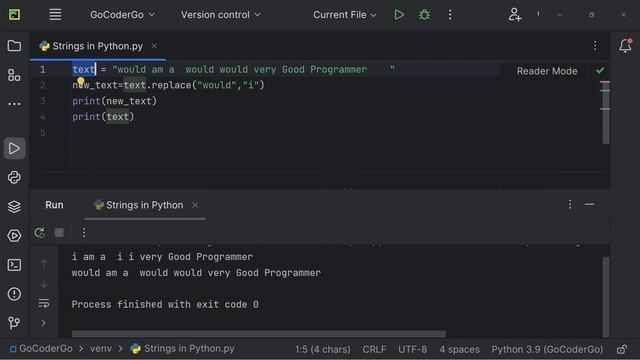Open caret position 1:5 indicator
Screen dimensions: 640x360
click(x=322, y=349)
